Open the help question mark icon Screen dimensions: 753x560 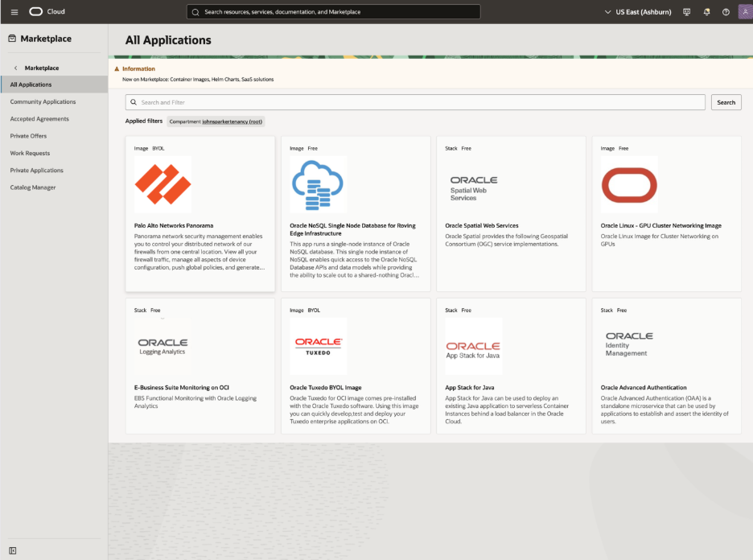(x=726, y=12)
